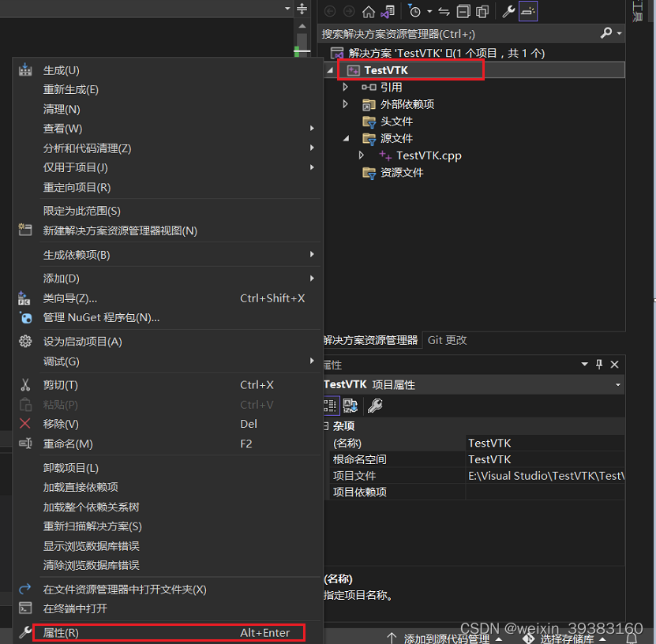This screenshot has width=656, height=644.
Task: Click the search magnifier in Solution Explorer
Action: (x=606, y=33)
